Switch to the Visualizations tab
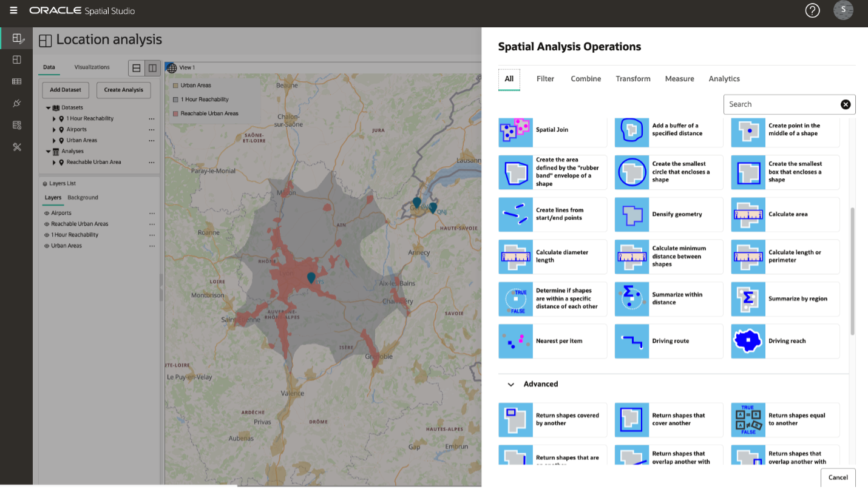This screenshot has height=489, width=868. click(90, 67)
